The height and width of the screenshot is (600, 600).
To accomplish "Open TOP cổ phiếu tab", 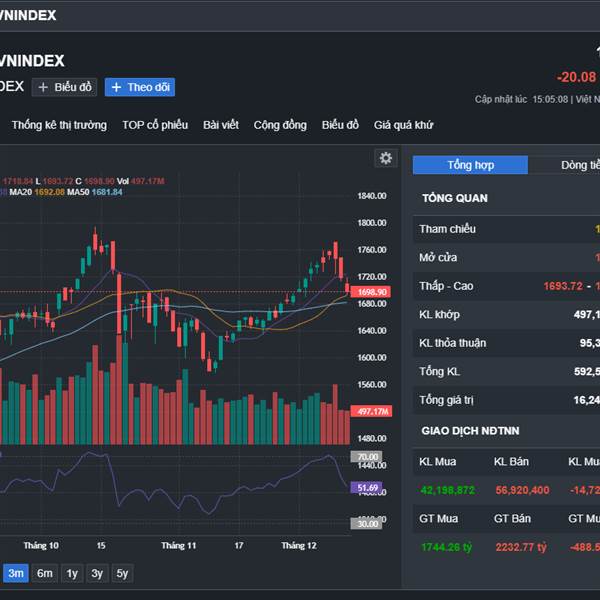I will [x=155, y=125].
